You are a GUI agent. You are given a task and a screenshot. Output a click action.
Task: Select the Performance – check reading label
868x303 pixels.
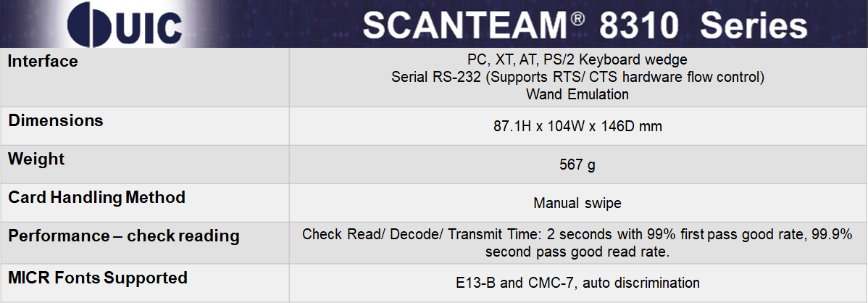124,236
